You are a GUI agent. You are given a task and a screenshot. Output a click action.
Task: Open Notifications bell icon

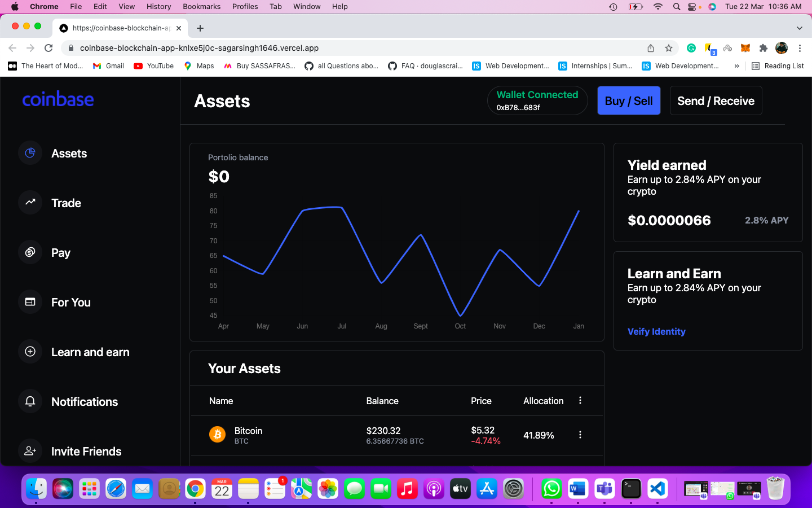coord(30,401)
